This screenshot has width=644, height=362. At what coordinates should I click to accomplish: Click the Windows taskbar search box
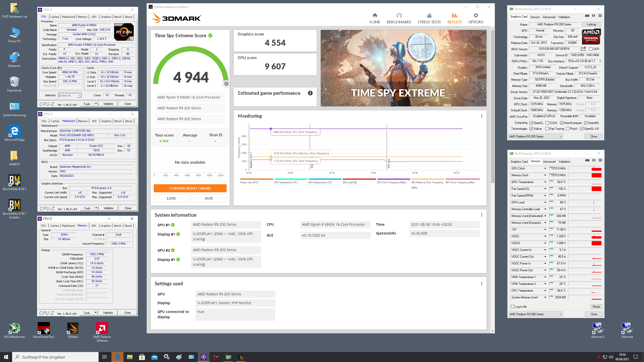[55, 357]
